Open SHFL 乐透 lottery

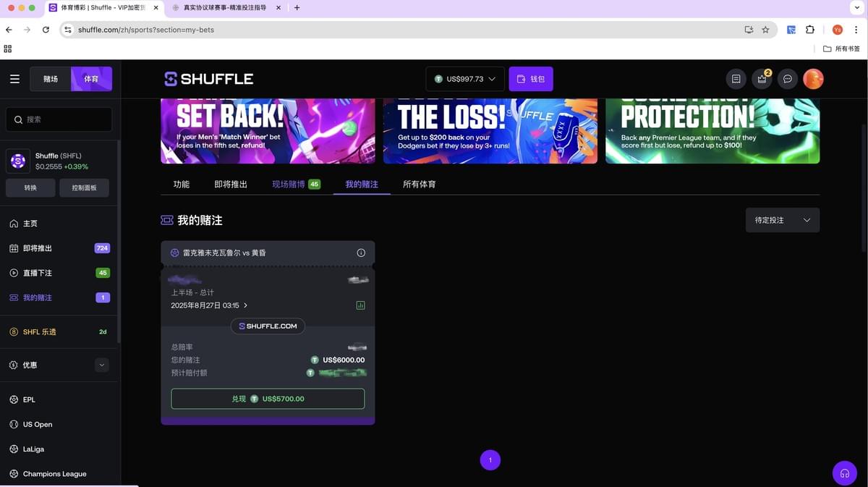click(x=59, y=331)
